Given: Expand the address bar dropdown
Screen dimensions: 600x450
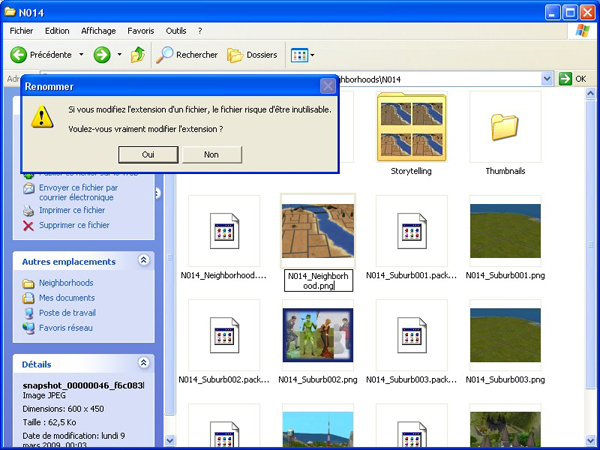Looking at the screenshot, I should (547, 79).
